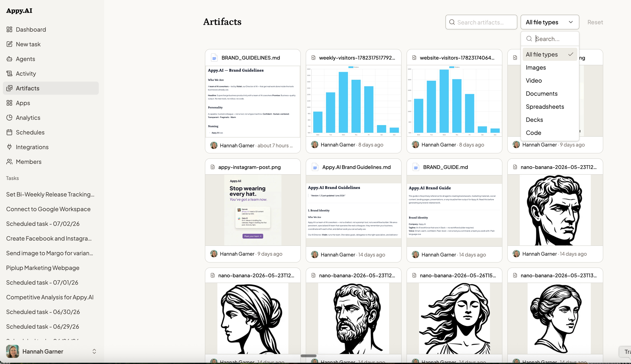
Task: Click document icon on BRAND_GUIDELINES.md card
Action: (214, 58)
